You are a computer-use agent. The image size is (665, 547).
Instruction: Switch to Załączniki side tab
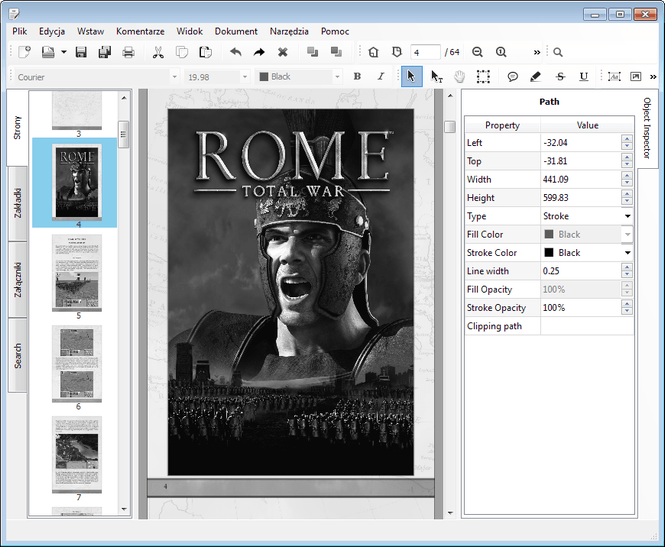(x=18, y=279)
